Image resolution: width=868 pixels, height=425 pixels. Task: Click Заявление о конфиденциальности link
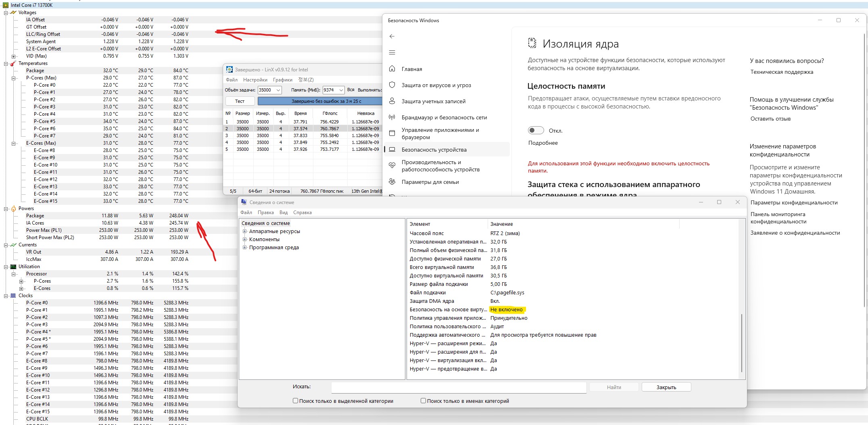[795, 233]
